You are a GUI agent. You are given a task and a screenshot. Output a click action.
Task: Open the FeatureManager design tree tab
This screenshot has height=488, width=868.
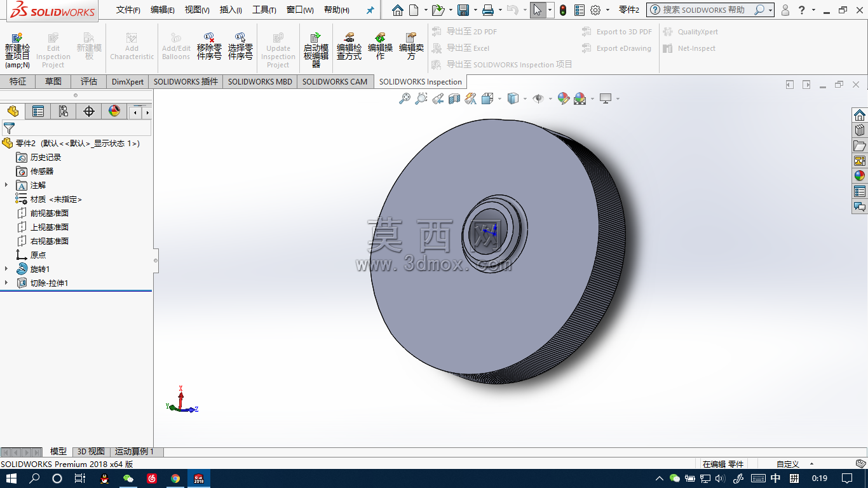pos(13,111)
